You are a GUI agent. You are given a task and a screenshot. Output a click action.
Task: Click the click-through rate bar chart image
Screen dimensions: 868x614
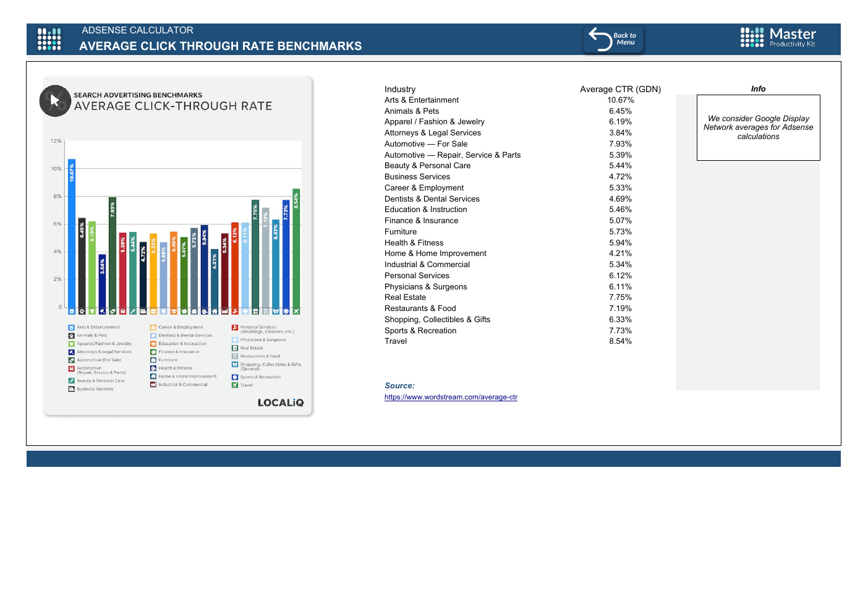[x=178, y=246]
